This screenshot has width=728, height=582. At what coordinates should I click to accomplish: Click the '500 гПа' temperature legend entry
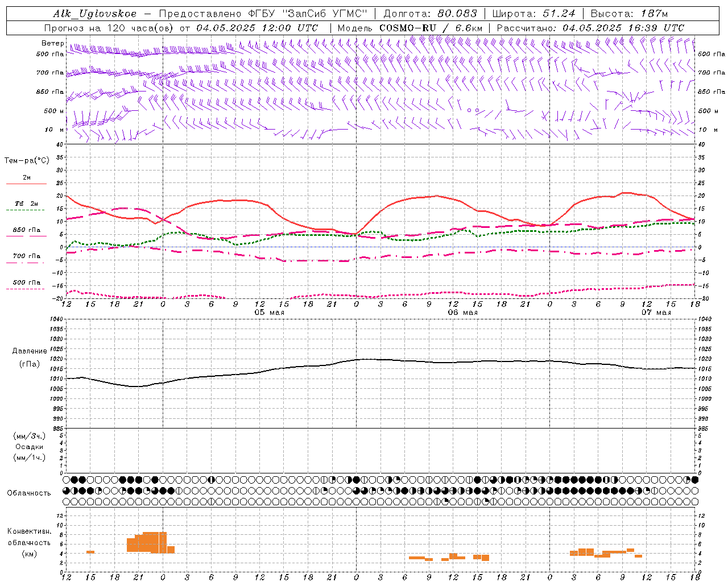point(27,282)
